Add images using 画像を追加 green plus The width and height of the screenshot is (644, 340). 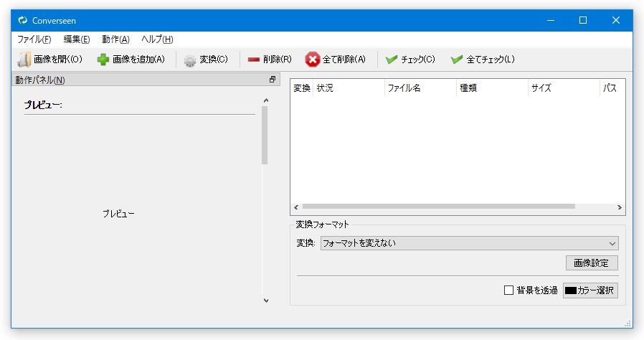tap(131, 60)
